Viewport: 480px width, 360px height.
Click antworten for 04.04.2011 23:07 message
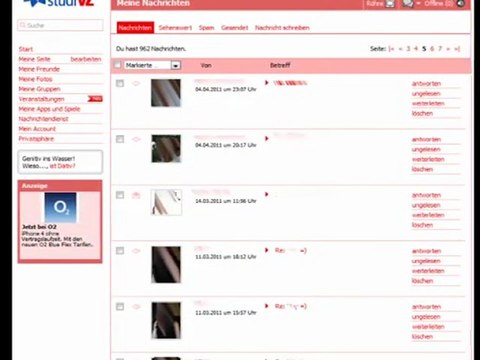click(x=426, y=84)
